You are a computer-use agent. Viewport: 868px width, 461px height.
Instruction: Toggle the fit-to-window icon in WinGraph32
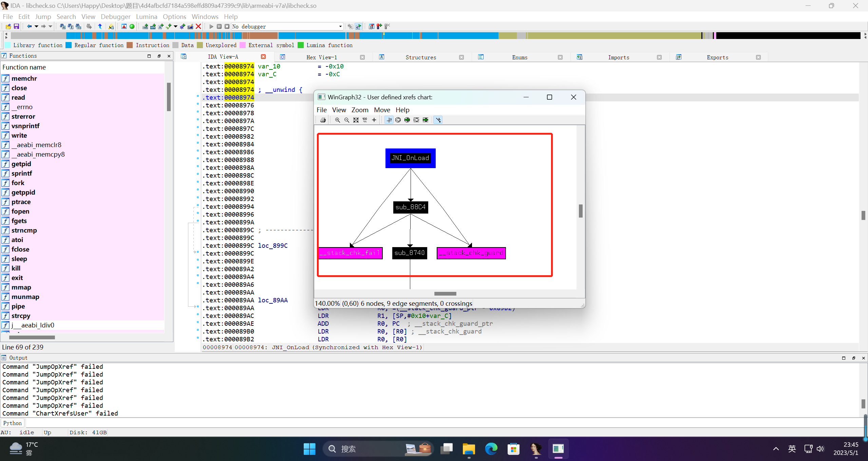[356, 120]
